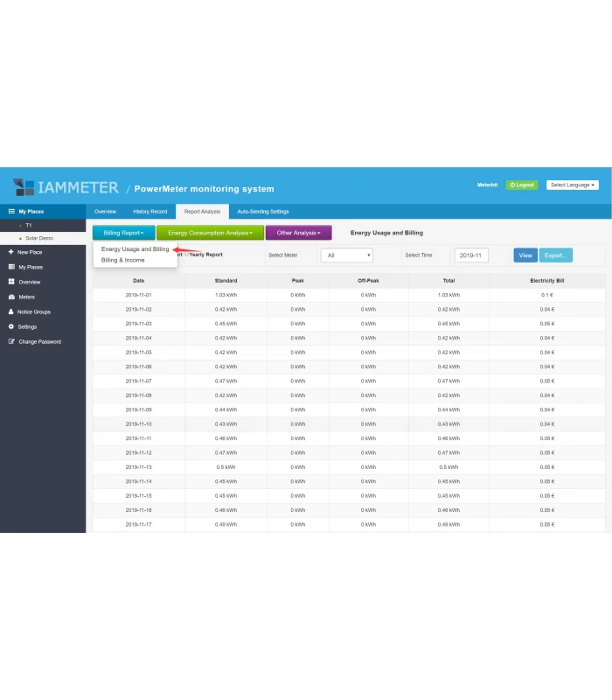The image size is (612, 700).
Task: Click the New Place plus icon
Action: coord(11,252)
